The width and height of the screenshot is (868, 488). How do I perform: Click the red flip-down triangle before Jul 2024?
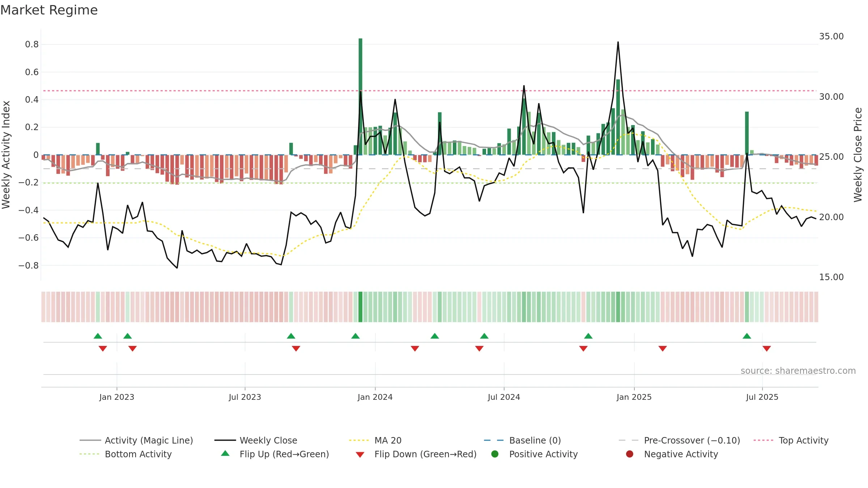(479, 348)
